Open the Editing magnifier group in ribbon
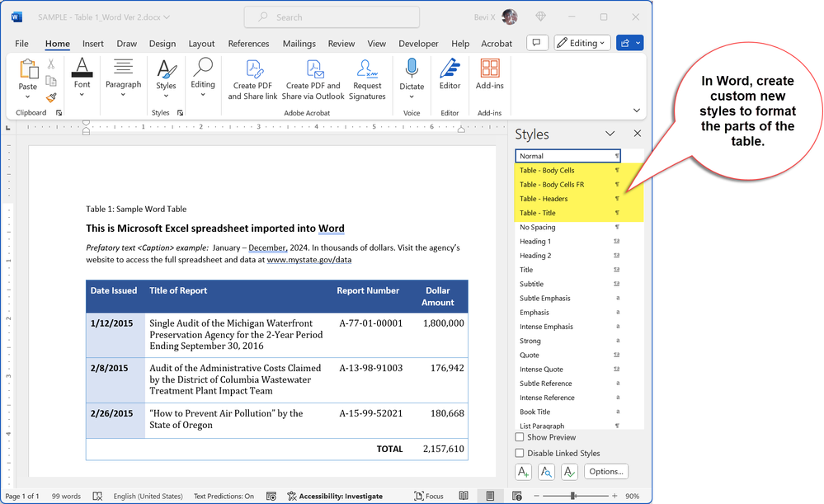 click(203, 77)
